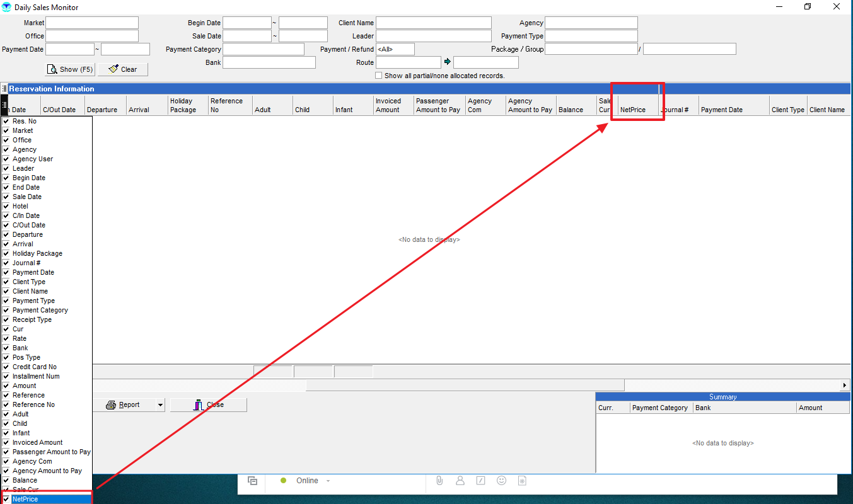This screenshot has width=853, height=504.
Task: Click the Reservation Information panel menu icon
Action: (x=4, y=89)
